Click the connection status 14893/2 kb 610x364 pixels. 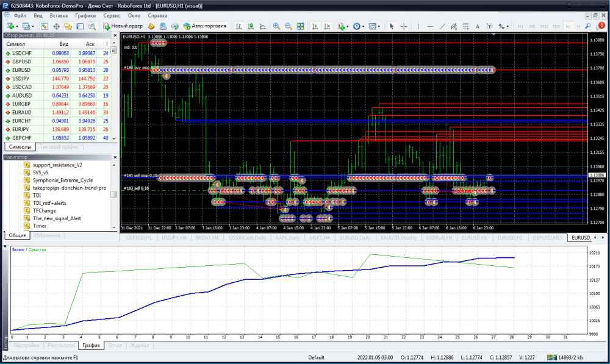coord(565,357)
